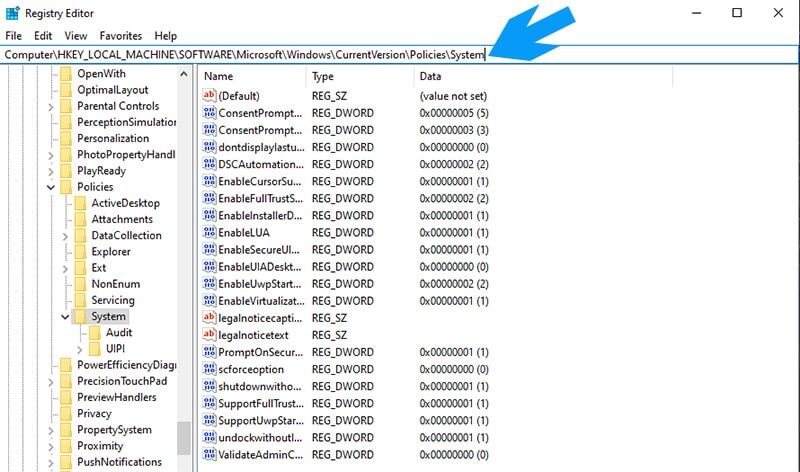Image resolution: width=800 pixels, height=472 pixels.
Task: Select the EnableLUA value name
Action: pos(244,233)
